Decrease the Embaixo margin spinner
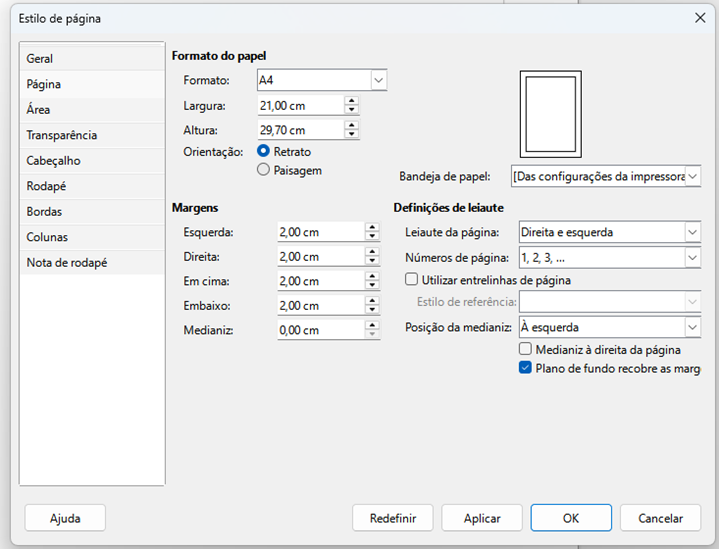The width and height of the screenshot is (719, 549). point(372,311)
